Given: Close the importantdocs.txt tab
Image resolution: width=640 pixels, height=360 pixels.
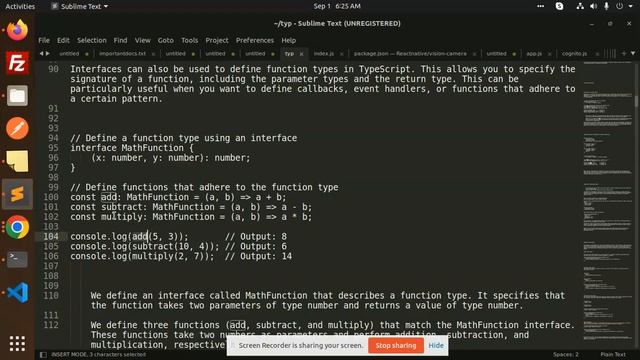Looking at the screenshot, I should click(153, 54).
